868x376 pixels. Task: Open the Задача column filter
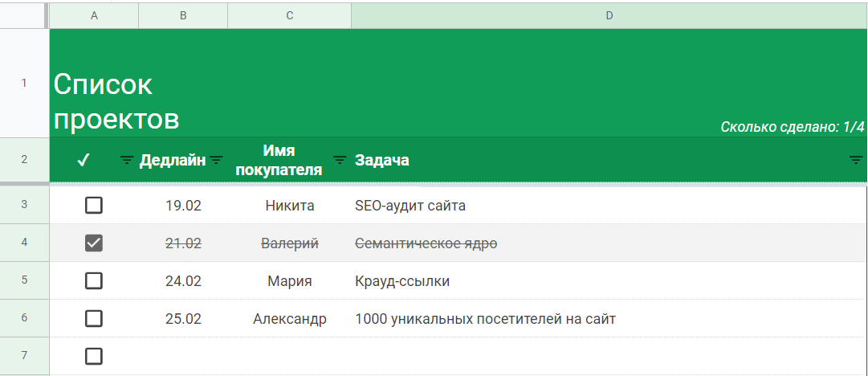[x=856, y=160]
